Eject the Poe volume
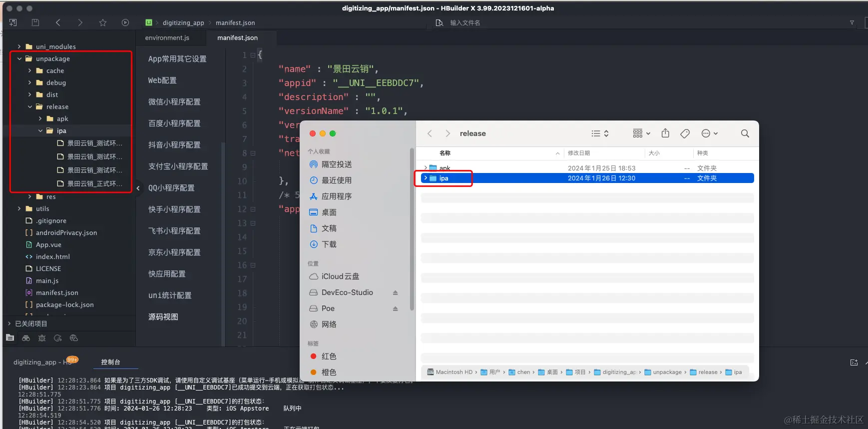Screen dimensions: 868x429 (x=396, y=308)
